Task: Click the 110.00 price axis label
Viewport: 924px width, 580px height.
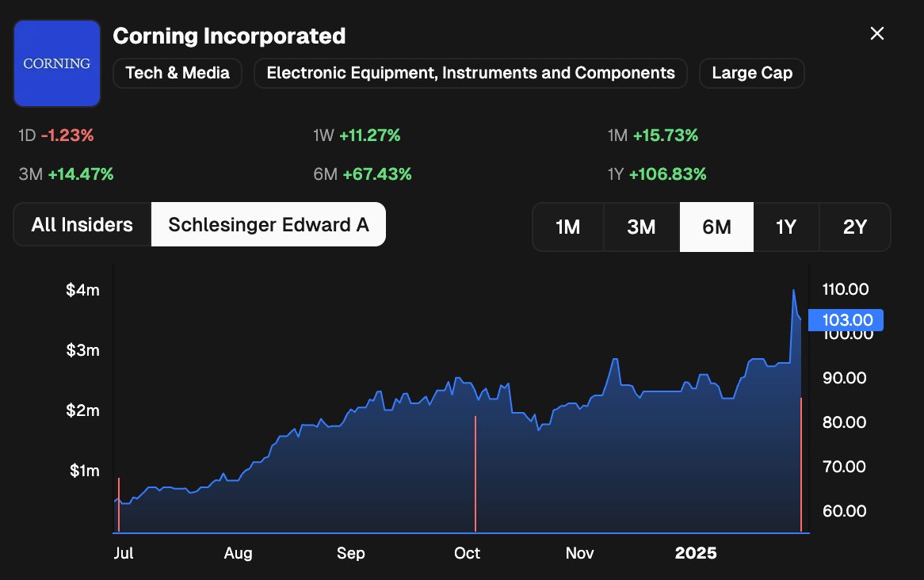Action: point(846,289)
